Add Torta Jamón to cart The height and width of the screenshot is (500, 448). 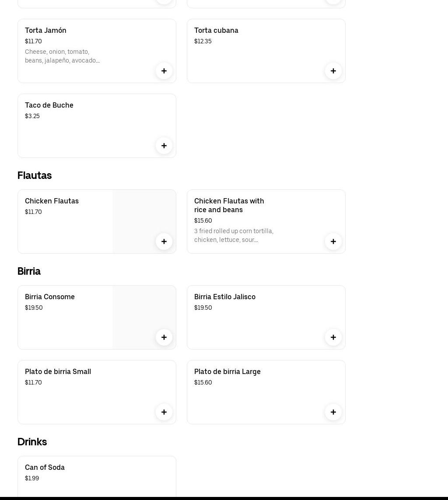[164, 71]
